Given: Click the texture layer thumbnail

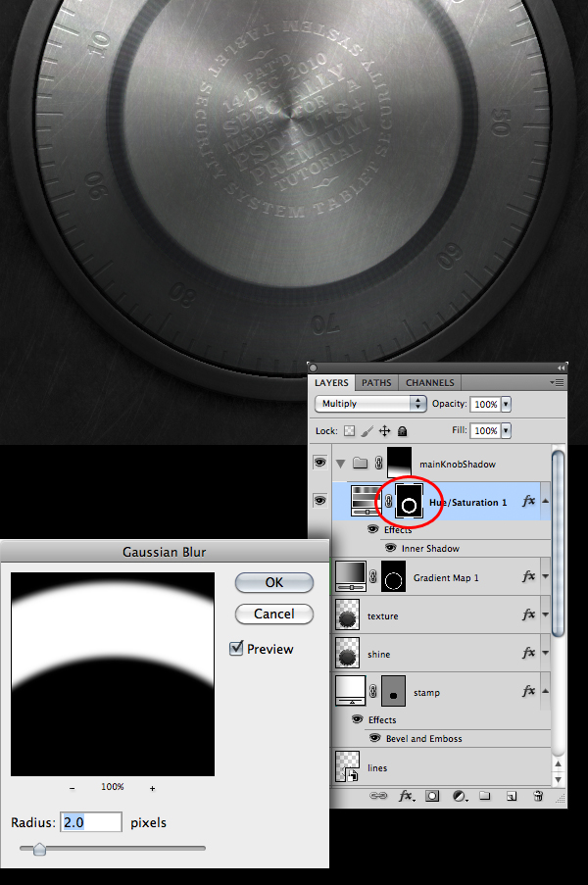Looking at the screenshot, I should pos(348,615).
